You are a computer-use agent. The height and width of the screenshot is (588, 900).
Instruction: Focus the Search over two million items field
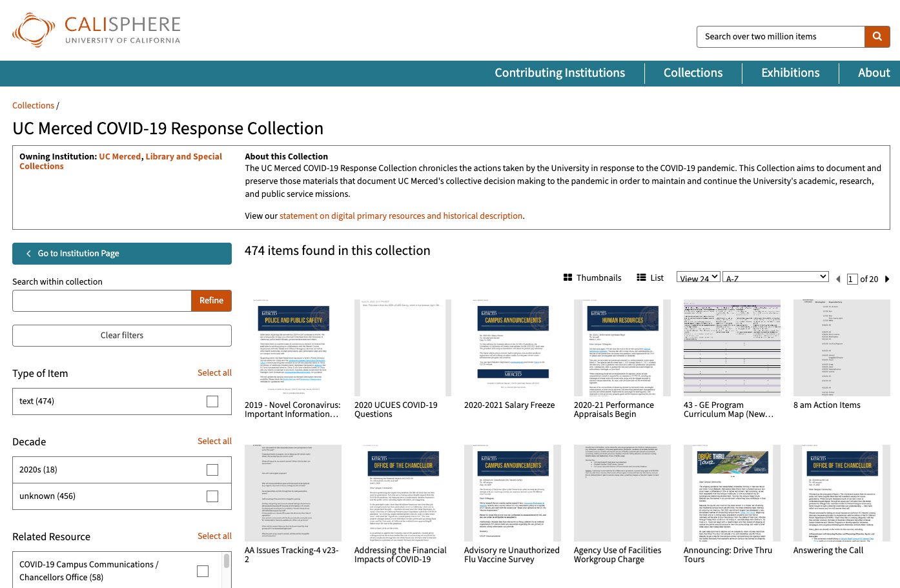coord(781,37)
